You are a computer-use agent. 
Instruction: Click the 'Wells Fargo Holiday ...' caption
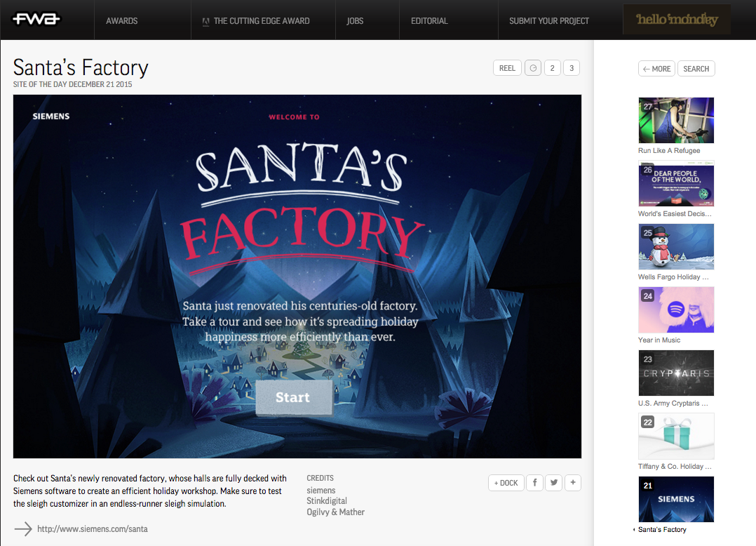click(673, 277)
